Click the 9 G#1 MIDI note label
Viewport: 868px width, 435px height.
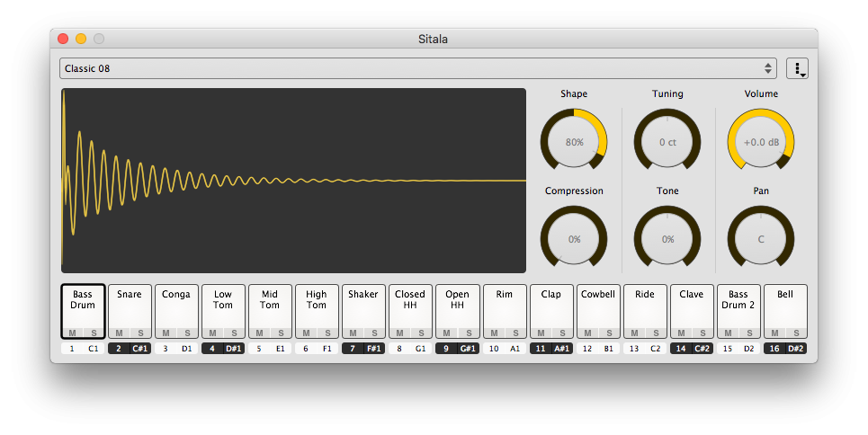point(457,349)
